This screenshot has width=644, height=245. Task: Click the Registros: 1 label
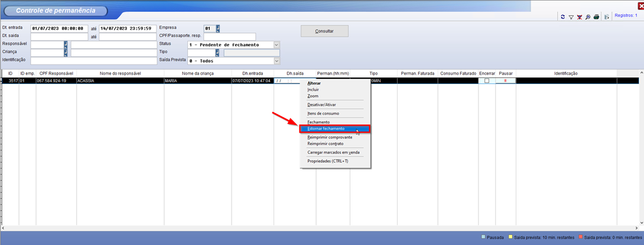tap(626, 15)
